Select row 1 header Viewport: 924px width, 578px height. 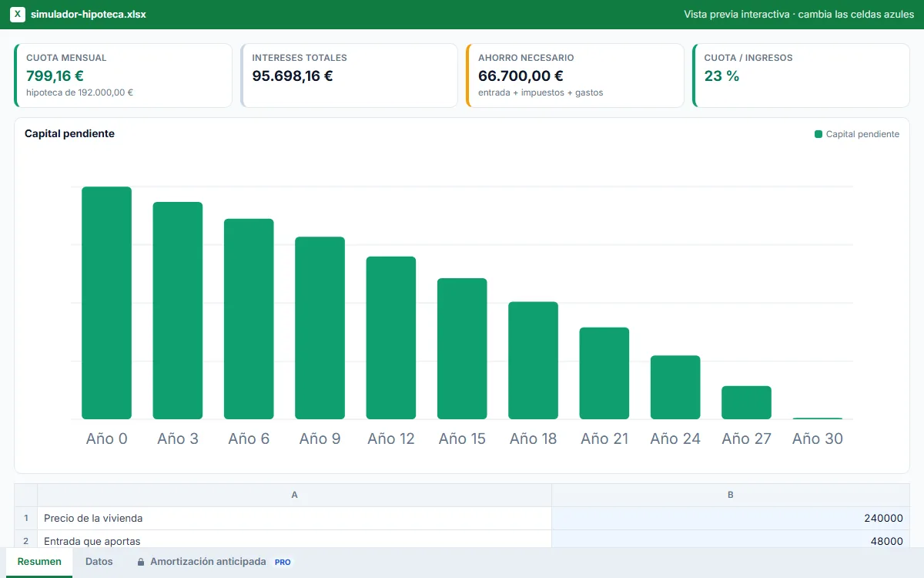26,519
